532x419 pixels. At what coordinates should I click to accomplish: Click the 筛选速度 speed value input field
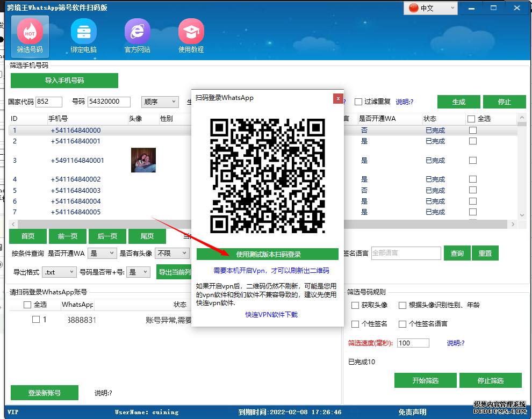[x=413, y=342]
